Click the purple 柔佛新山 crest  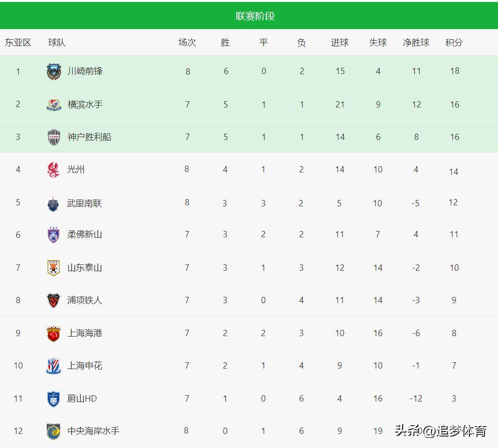click(53, 235)
